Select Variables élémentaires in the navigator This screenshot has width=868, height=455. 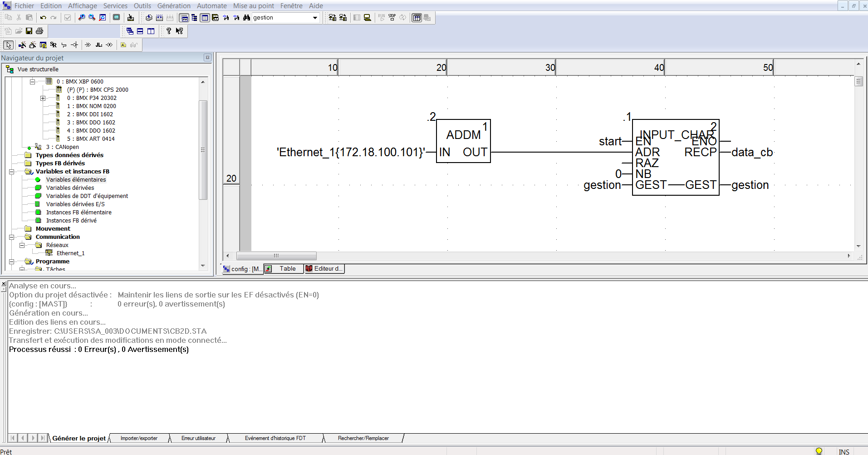click(x=76, y=180)
